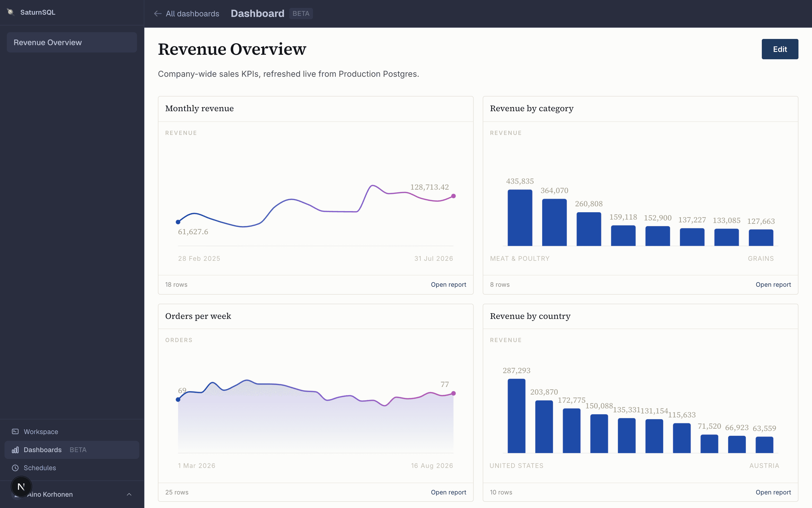Click the 364,070 bar in category chart
812x508 pixels.
[554, 222]
